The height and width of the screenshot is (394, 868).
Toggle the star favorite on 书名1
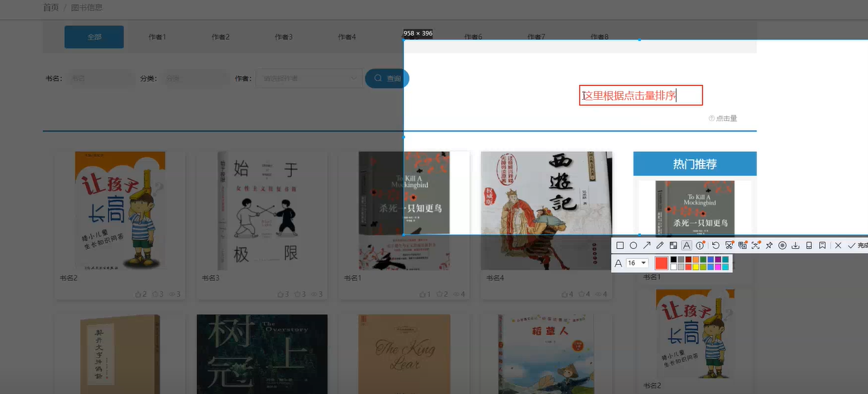click(x=439, y=294)
